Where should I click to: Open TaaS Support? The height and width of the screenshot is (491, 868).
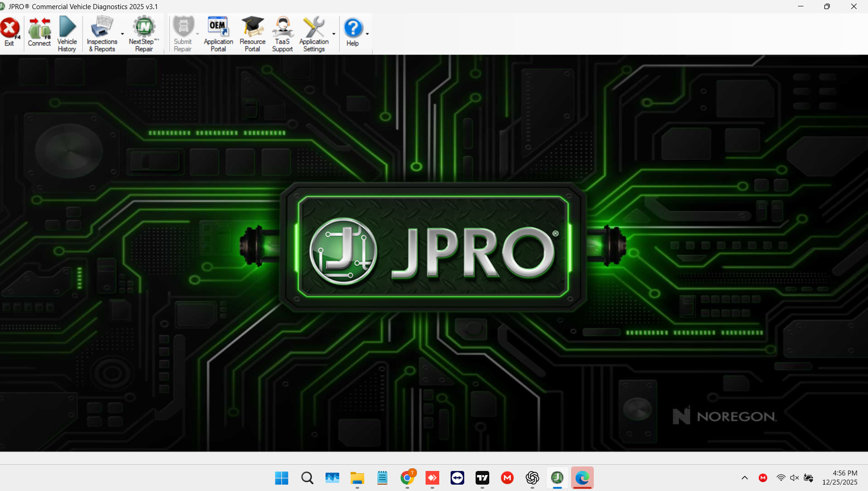[x=282, y=32]
